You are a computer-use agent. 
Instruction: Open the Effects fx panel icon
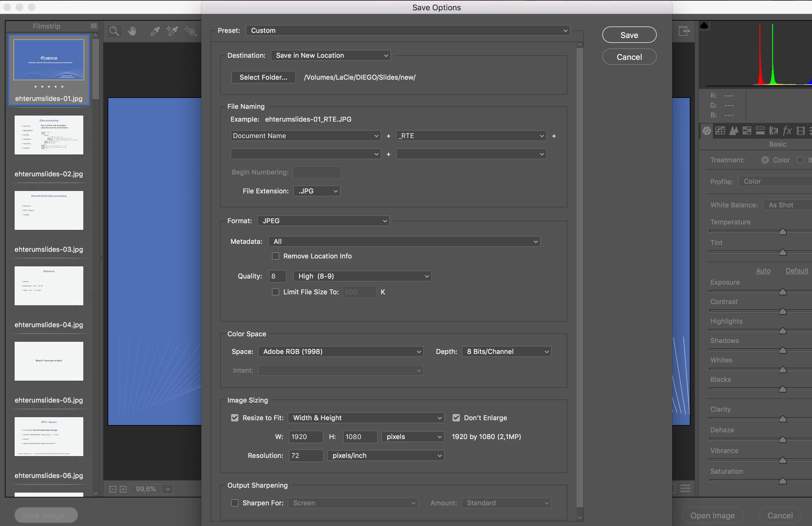click(787, 131)
